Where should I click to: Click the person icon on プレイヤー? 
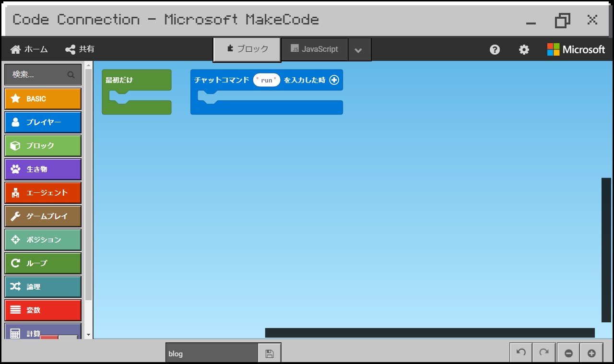(15, 122)
